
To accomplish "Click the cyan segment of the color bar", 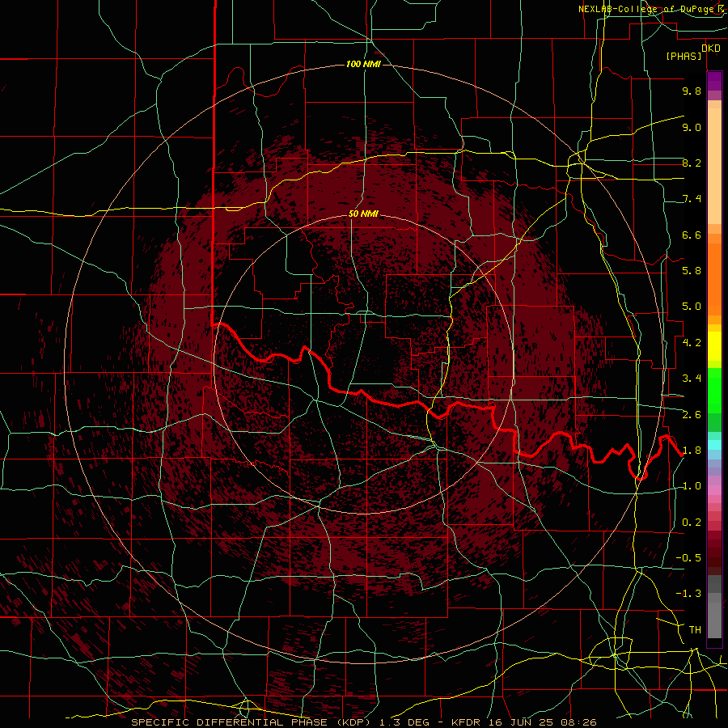I will coord(714,444).
